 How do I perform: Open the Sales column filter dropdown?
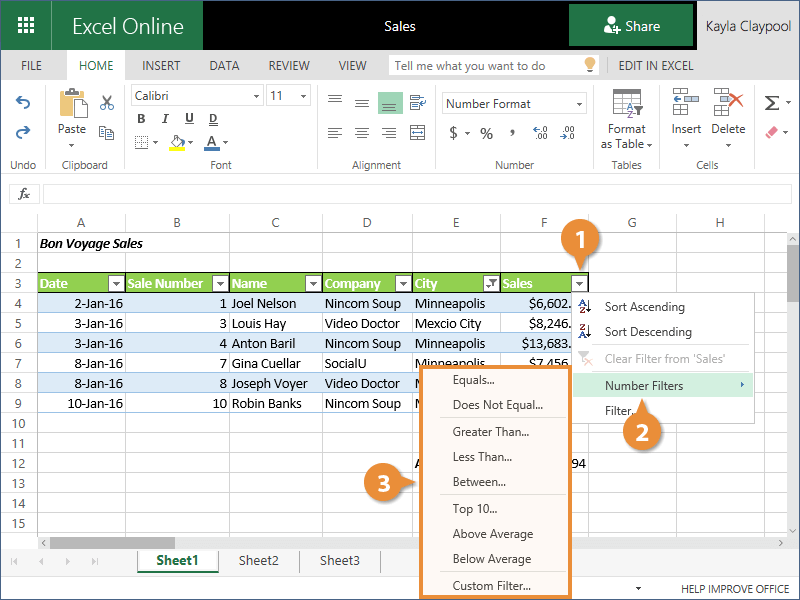[x=579, y=283]
